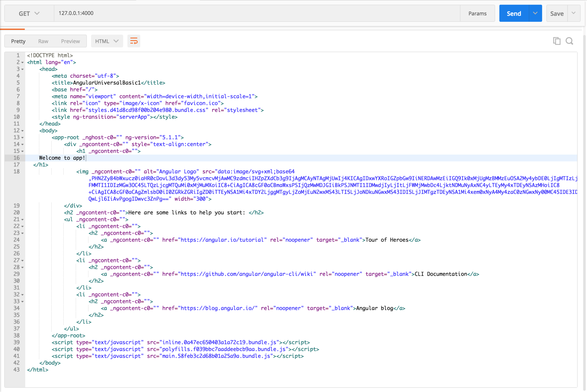The height and width of the screenshot is (392, 587).
Task: Open GET method dropdown
Action: pyautogui.click(x=29, y=13)
